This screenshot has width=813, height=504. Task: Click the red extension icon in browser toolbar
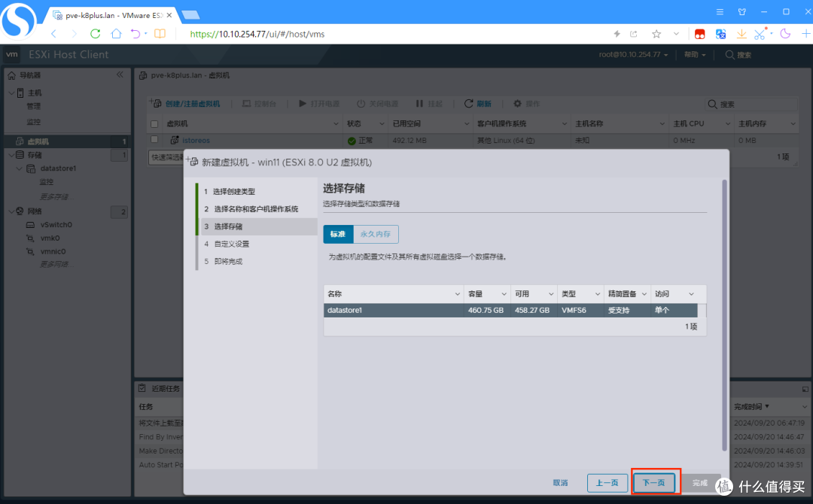coord(699,34)
